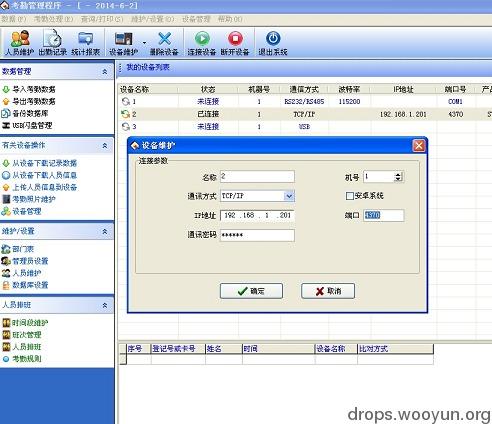Select 设备维护 toolbar icon
Screen dimensions: 492x424
click(124, 42)
